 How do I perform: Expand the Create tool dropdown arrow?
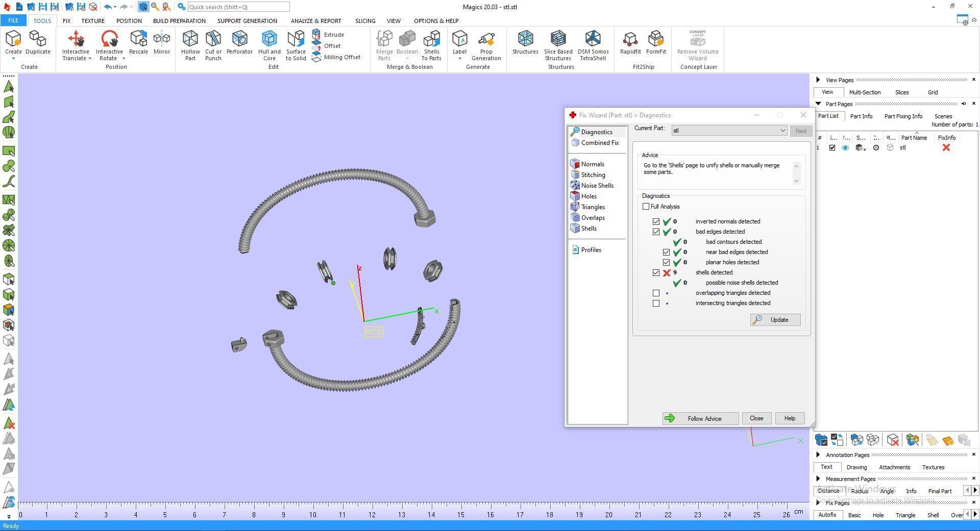click(13, 59)
